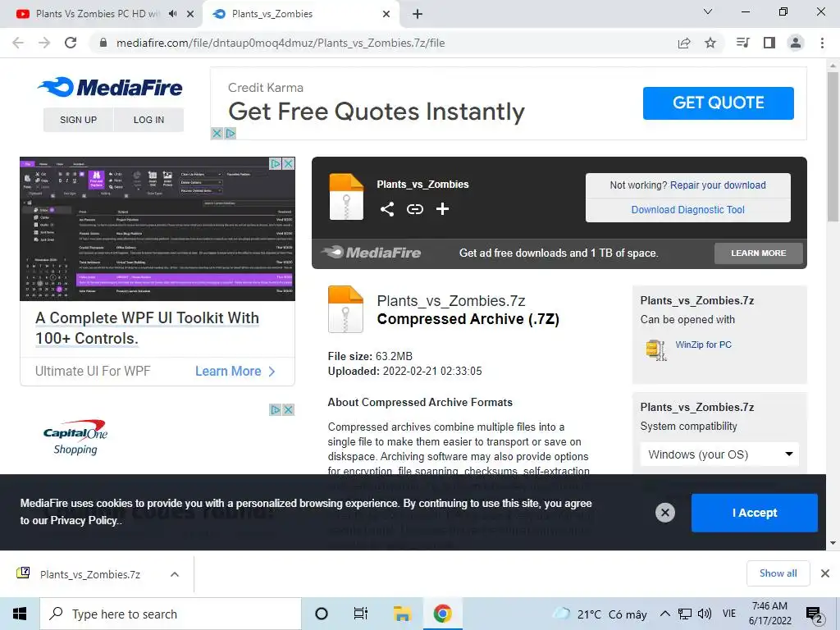
Task: Open Task View on taskbar
Action: pyautogui.click(x=361, y=614)
